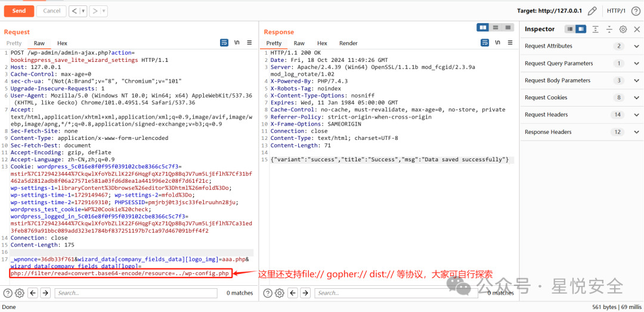This screenshot has width=644, height=312.
Task: Set Inspector to left column layout icon
Action: click(570, 29)
